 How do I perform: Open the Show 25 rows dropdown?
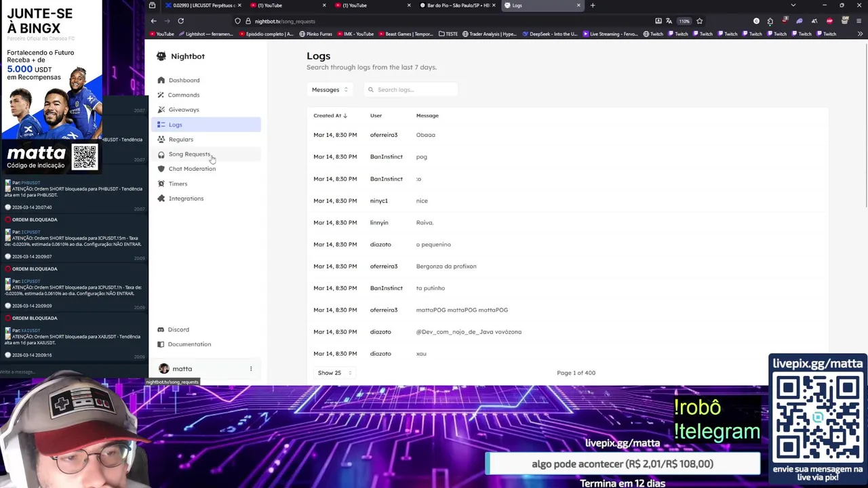click(x=335, y=373)
